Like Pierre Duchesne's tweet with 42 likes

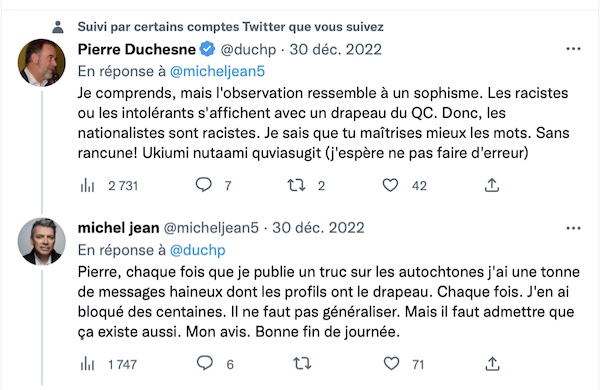[x=390, y=185]
